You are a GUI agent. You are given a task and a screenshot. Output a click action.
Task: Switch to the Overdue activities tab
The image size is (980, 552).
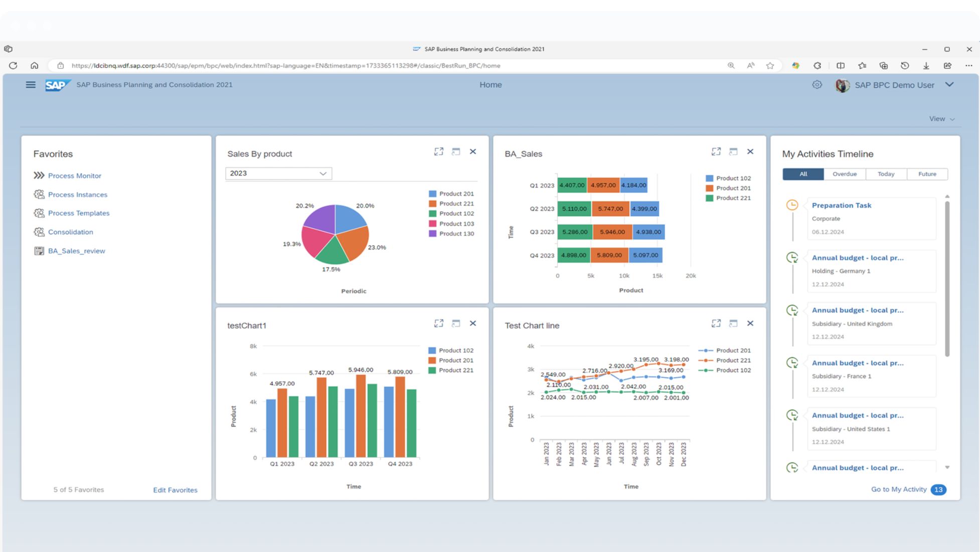(845, 174)
